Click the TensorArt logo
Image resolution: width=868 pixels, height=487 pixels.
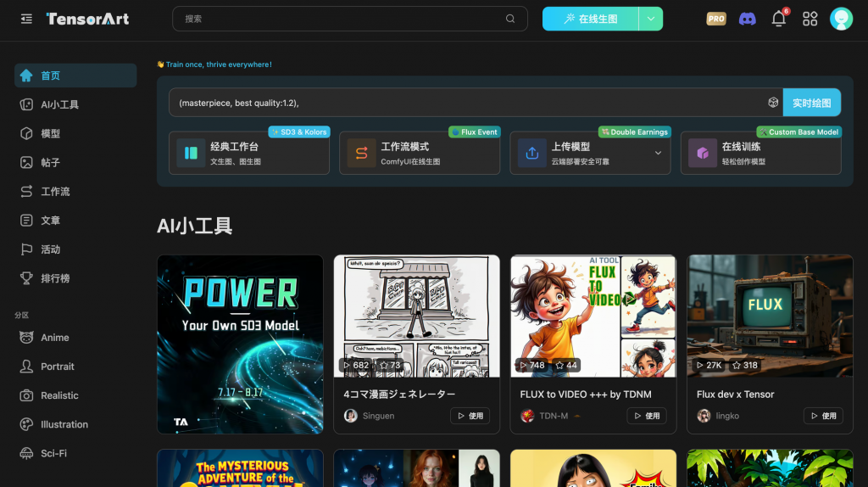(87, 19)
